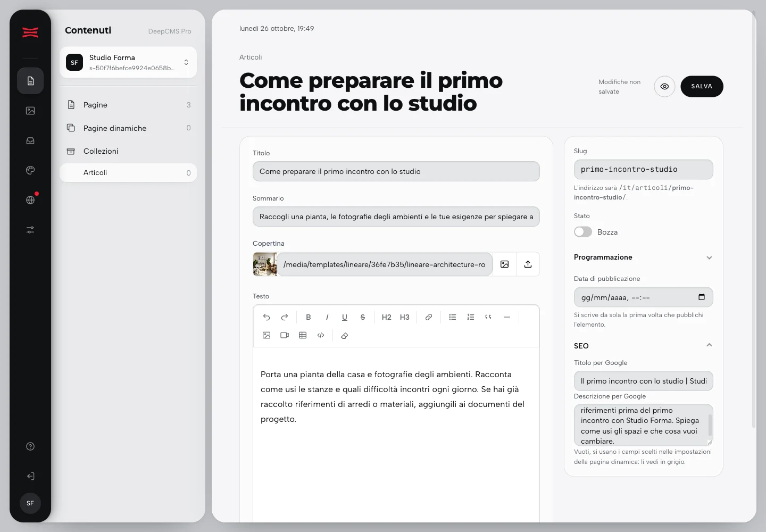Image resolution: width=766 pixels, height=532 pixels.
Task: Select Articoli in the content menu
Action: pyautogui.click(x=128, y=172)
